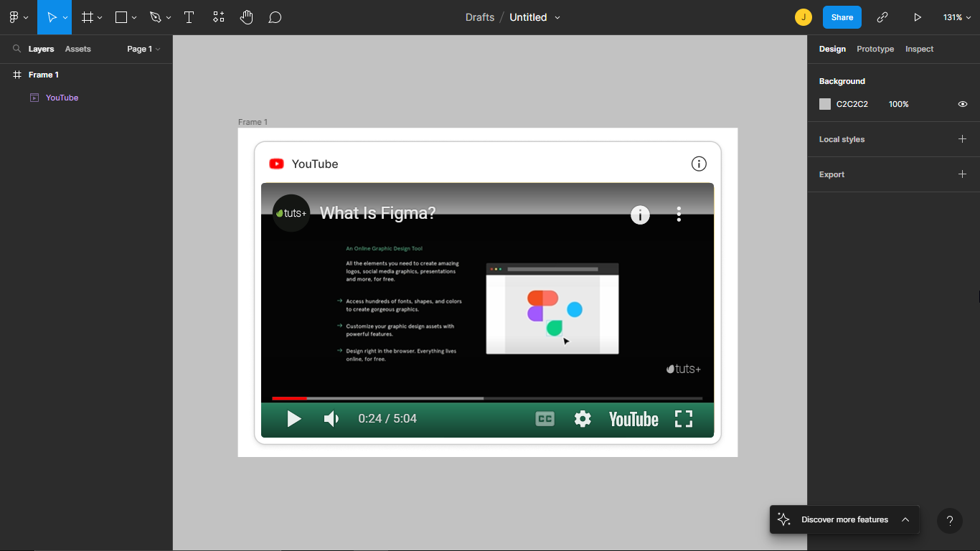Expand the Page 1 pages dropdown
The height and width of the screenshot is (551, 980).
pyautogui.click(x=143, y=49)
